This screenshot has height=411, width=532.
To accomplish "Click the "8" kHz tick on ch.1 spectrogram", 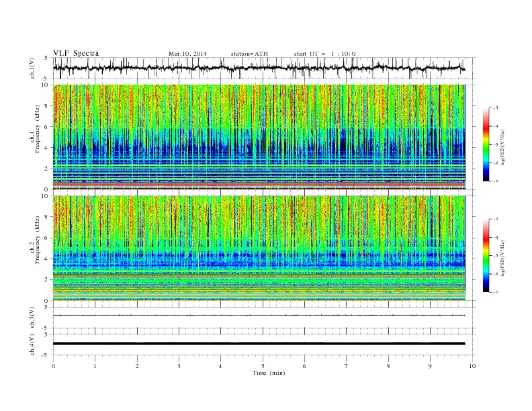I will click(46, 106).
